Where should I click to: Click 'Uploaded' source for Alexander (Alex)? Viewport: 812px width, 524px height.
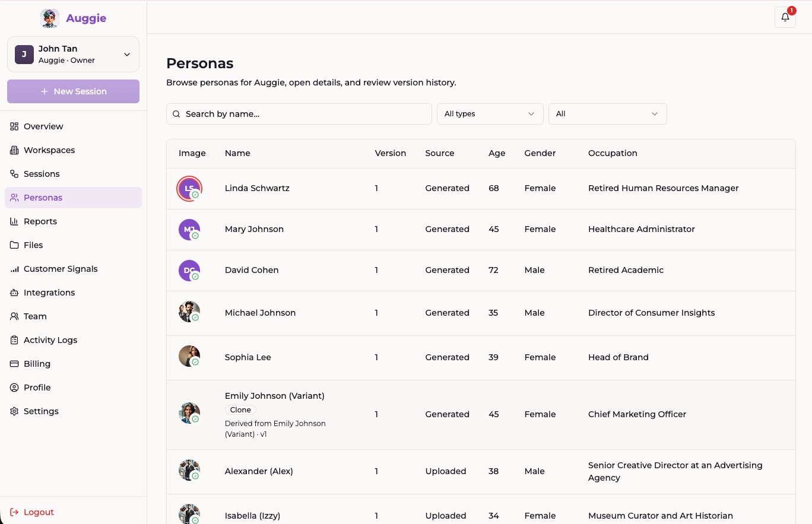pos(446,471)
